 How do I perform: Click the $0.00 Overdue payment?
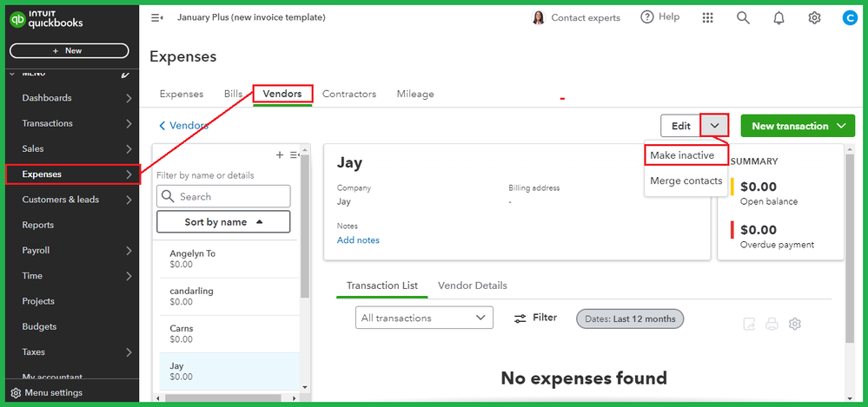point(777,235)
